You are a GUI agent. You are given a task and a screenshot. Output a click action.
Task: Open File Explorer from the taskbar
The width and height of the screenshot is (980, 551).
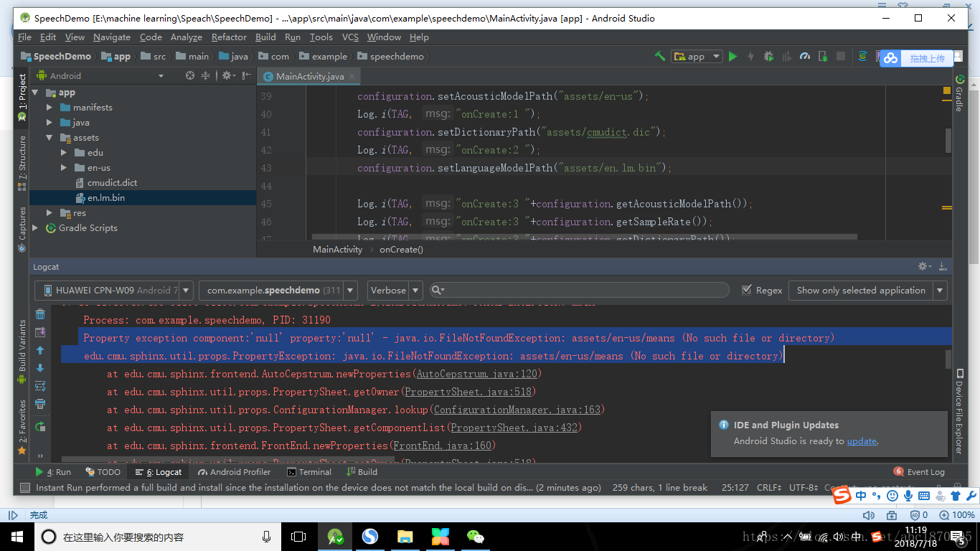point(405,536)
